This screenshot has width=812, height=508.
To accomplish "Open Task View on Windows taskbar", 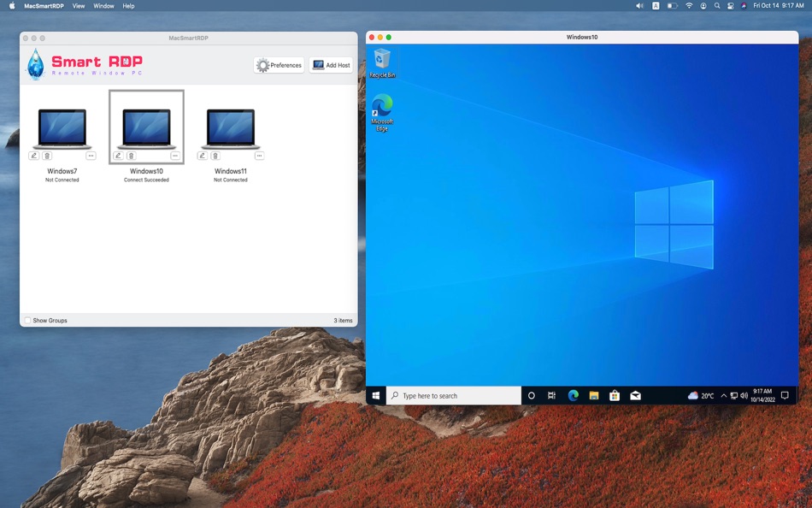I will click(x=551, y=395).
